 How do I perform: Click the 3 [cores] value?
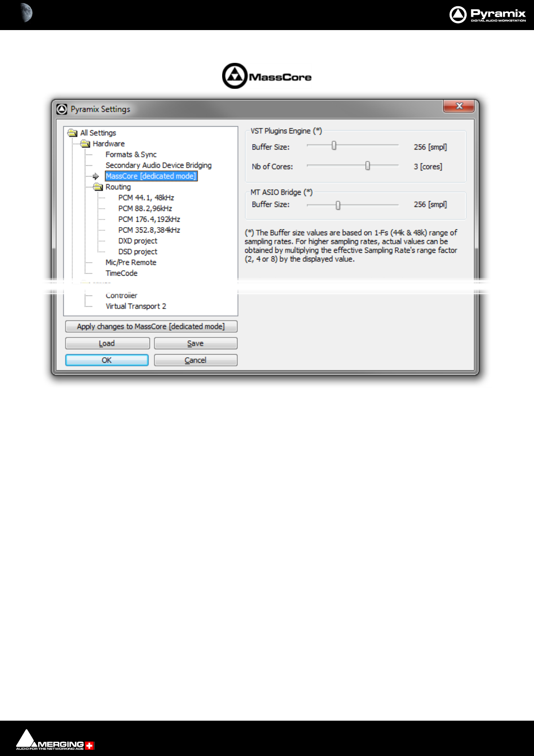pos(428,167)
